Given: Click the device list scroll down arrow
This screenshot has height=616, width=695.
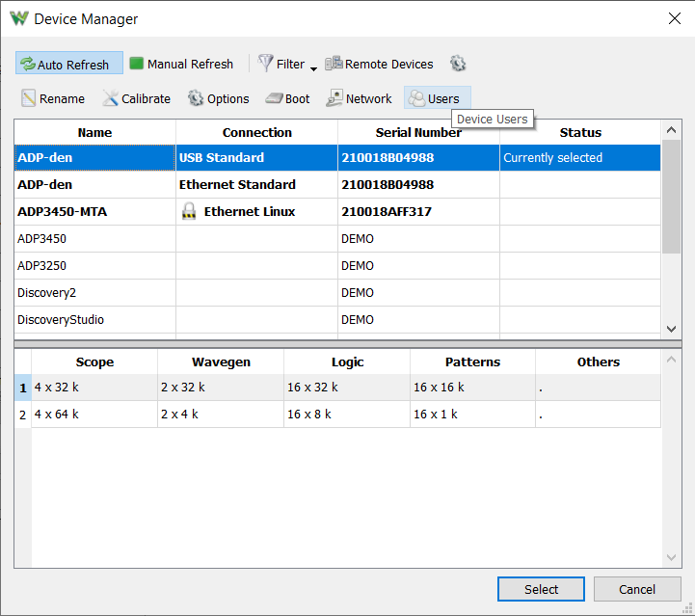Looking at the screenshot, I should (671, 329).
